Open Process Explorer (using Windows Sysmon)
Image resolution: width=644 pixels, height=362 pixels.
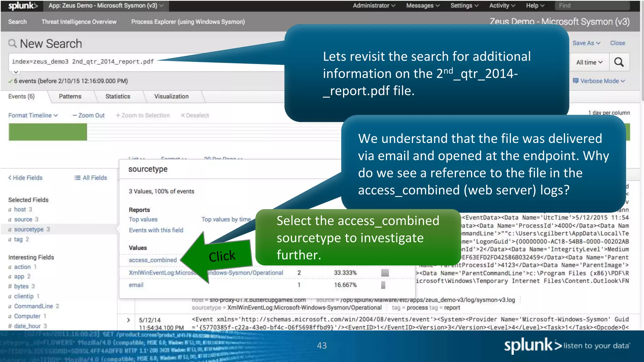[188, 22]
